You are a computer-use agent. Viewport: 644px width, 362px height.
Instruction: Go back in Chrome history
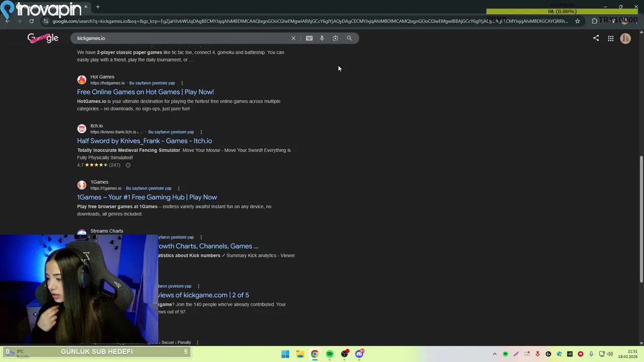click(x=7, y=21)
